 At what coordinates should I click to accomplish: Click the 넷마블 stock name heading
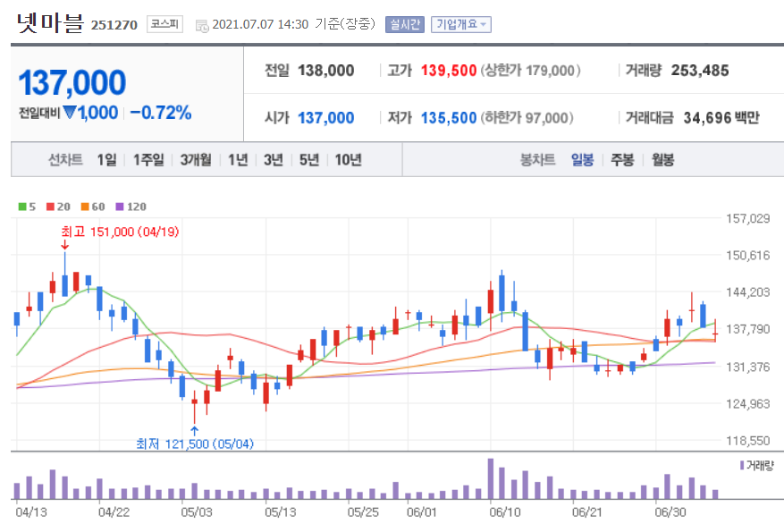pos(50,23)
